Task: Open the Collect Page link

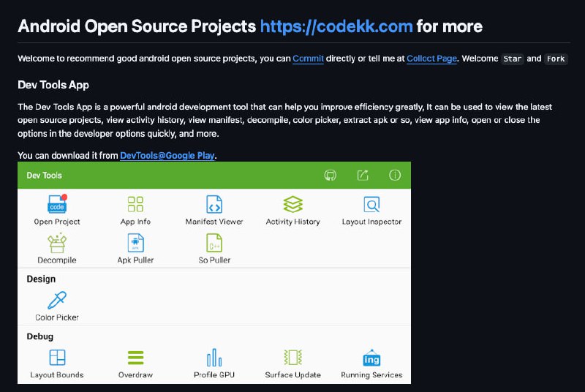Action: point(431,59)
